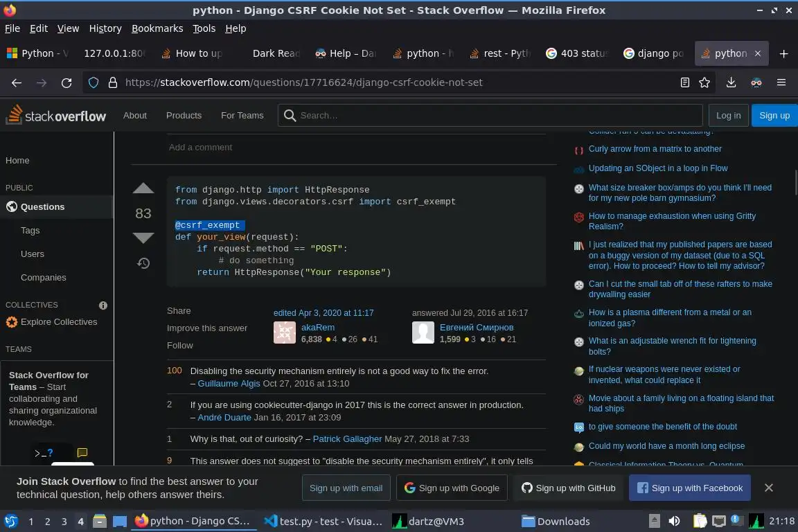Open file manager from taskbar
Image resolution: width=798 pixels, height=532 pixels.
100,522
